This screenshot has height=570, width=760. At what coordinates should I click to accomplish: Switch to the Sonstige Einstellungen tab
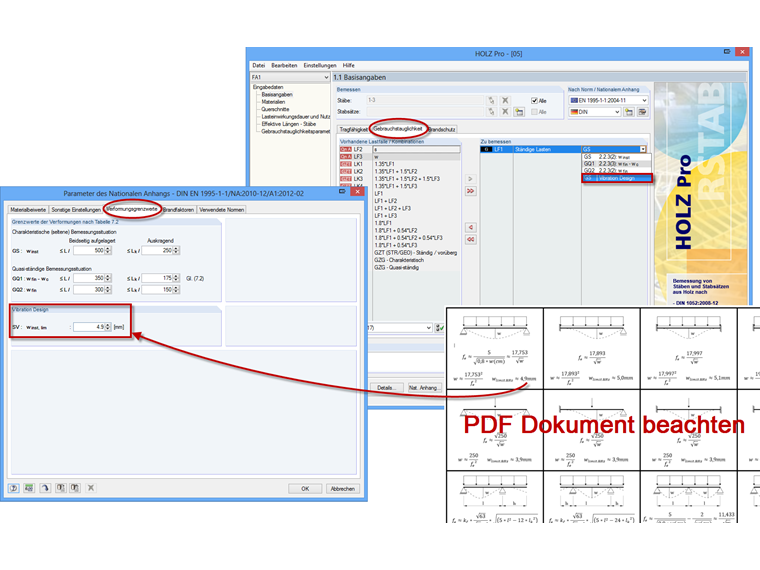pyautogui.click(x=76, y=210)
